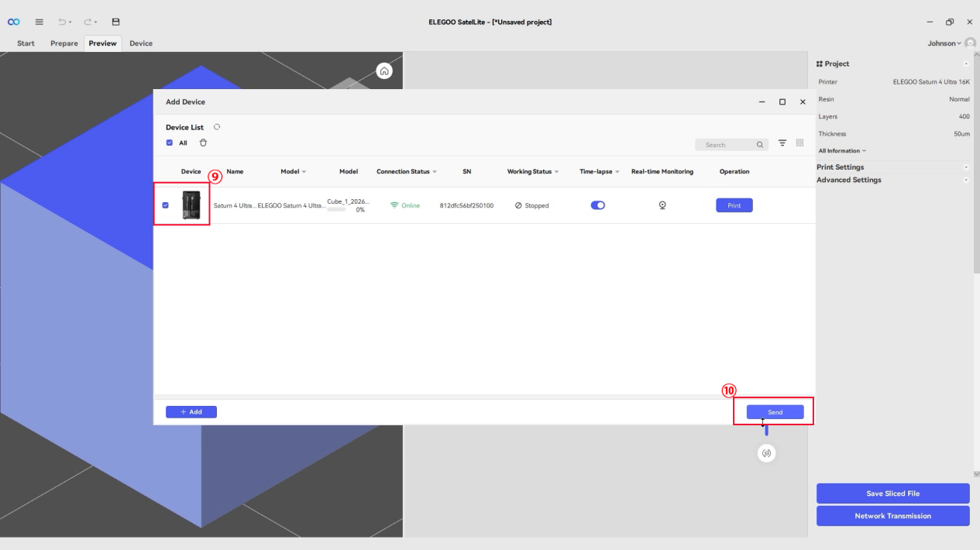Refresh the Device List

[x=217, y=127]
